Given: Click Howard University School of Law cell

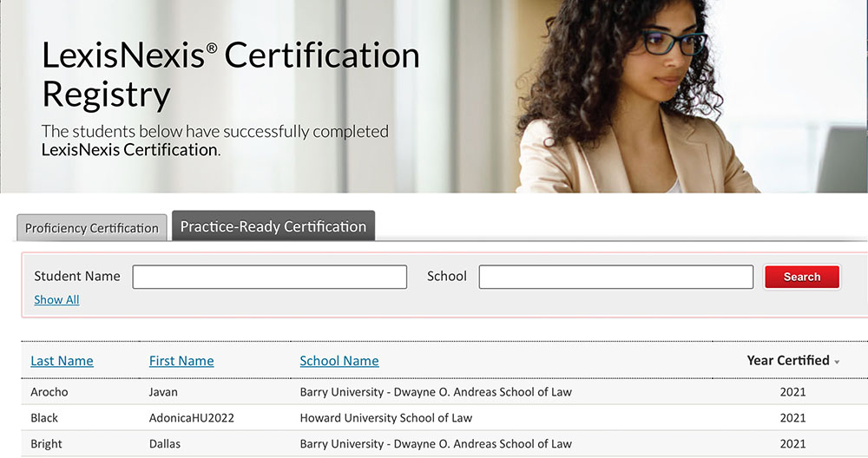Looking at the screenshot, I should tap(386, 418).
